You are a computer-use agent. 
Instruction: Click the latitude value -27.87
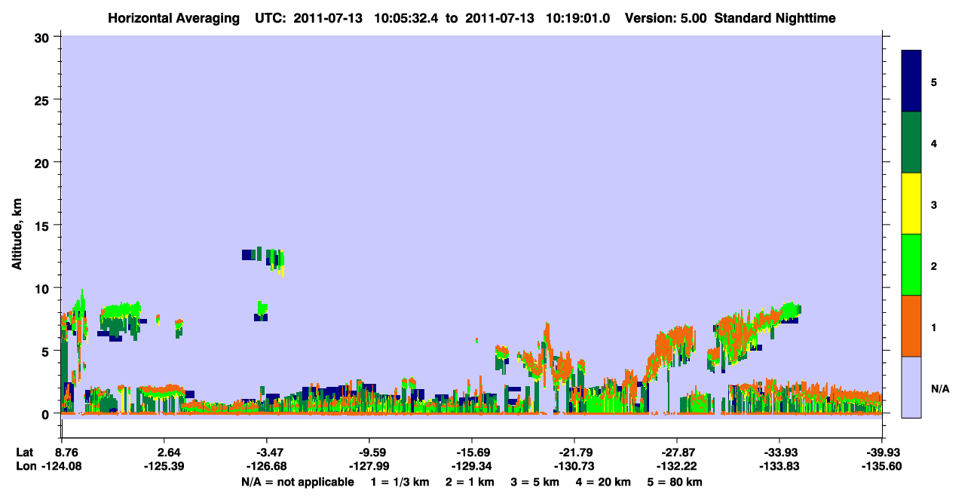pyautogui.click(x=676, y=452)
